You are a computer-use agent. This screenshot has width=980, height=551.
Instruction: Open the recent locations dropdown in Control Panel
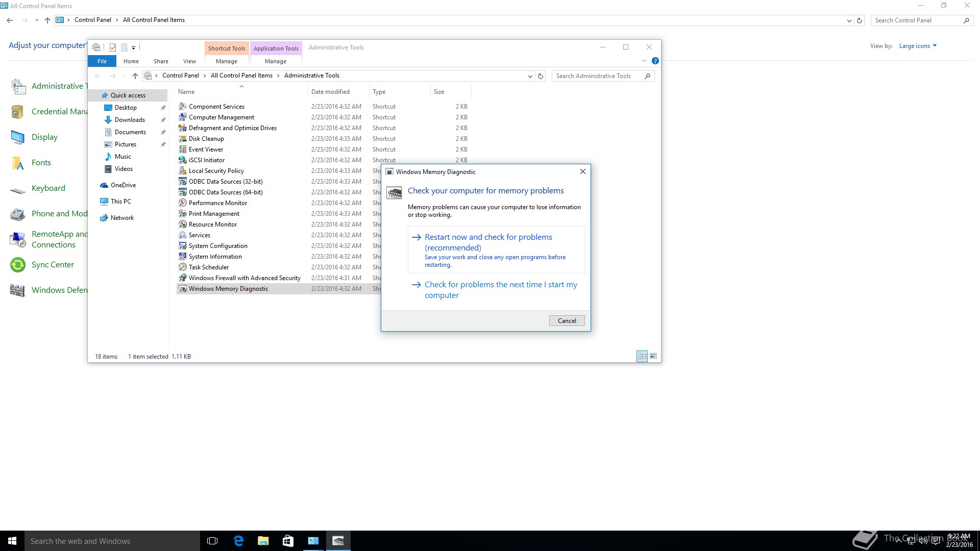(x=37, y=20)
